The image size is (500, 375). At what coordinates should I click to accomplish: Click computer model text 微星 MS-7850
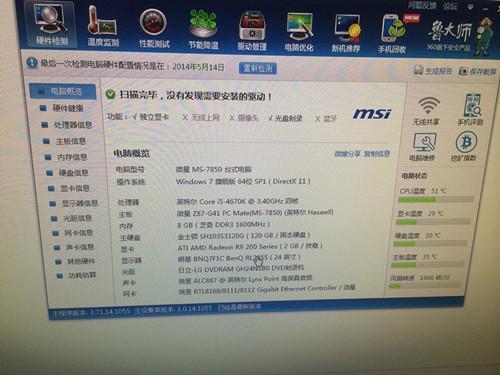214,169
